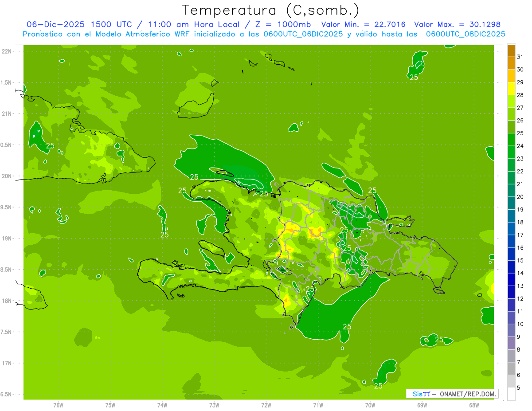The image size is (532, 411).
Task: Click the '75W' longitude axis label
Action: [x=110, y=405]
